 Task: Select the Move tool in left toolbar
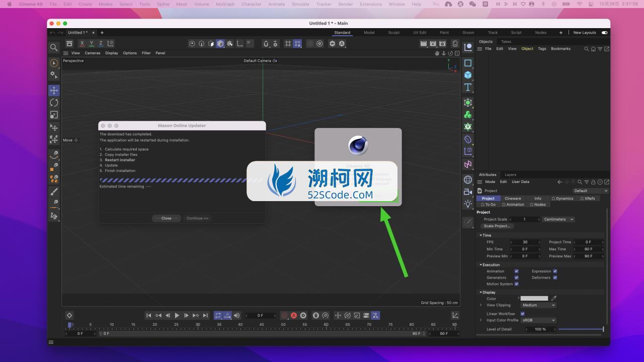(54, 90)
